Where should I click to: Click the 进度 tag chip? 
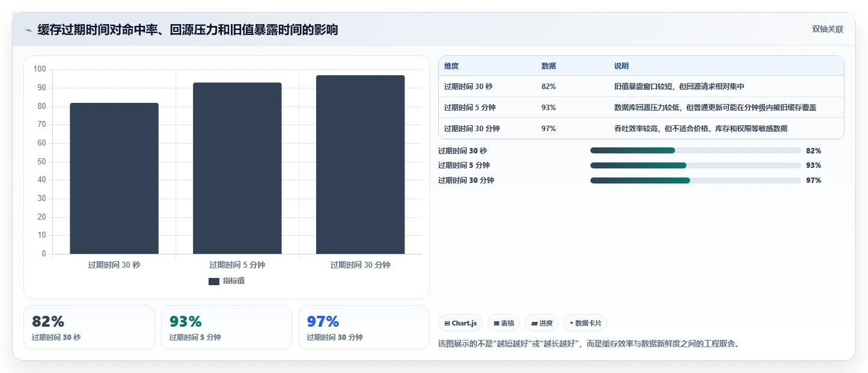[x=542, y=323]
